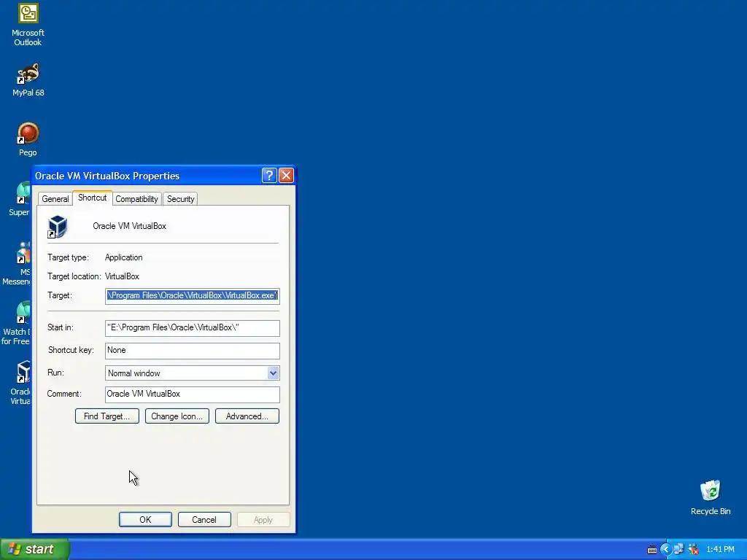Open the Microsoft Outlook desktop icon

[28, 25]
